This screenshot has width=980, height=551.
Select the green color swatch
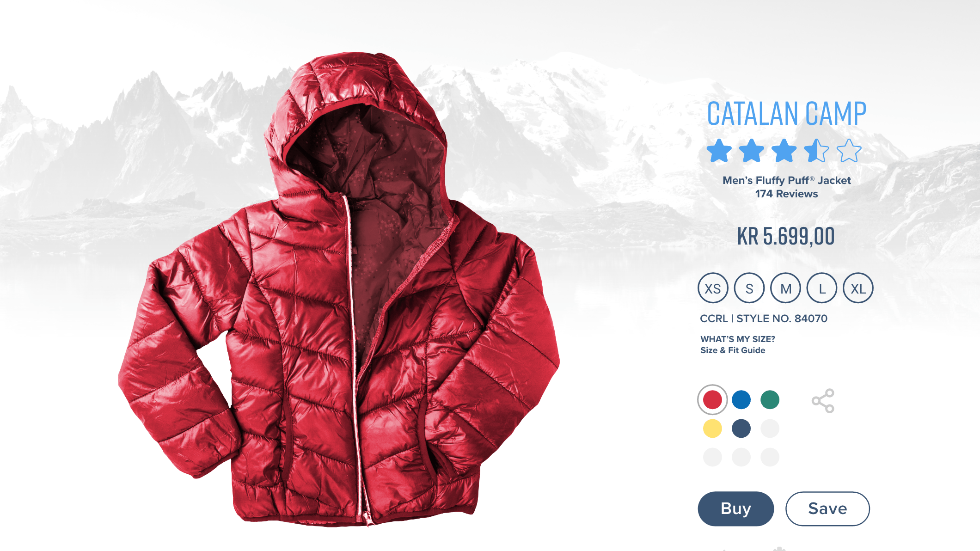770,400
